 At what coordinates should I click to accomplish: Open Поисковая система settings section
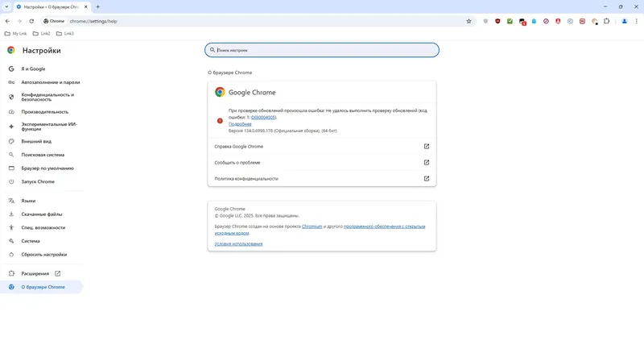point(43,155)
